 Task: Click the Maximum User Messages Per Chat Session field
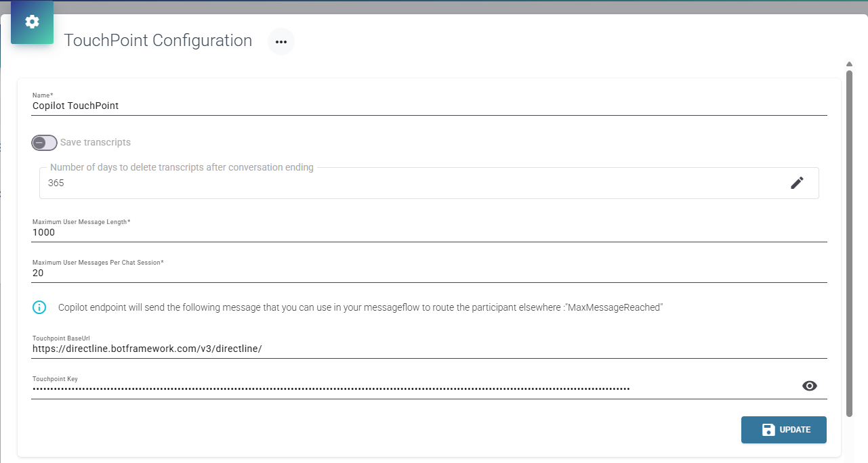430,273
